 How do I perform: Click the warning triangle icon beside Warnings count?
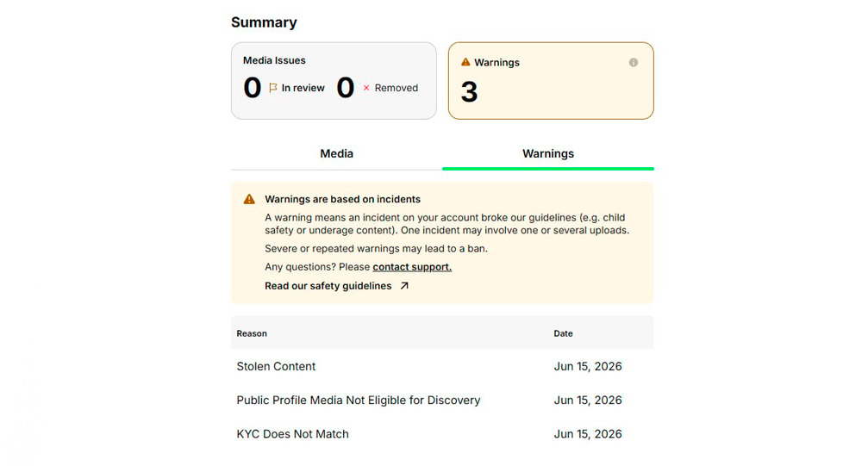[465, 62]
